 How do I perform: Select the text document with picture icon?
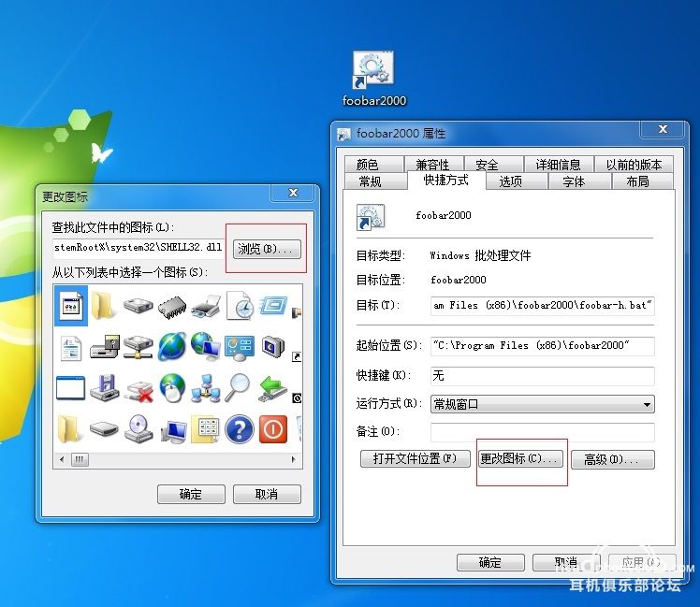tap(71, 348)
